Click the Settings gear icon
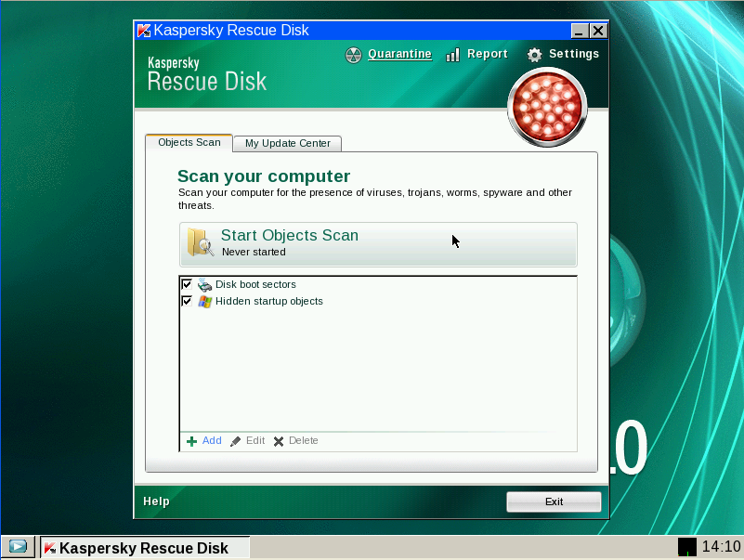 pos(535,55)
